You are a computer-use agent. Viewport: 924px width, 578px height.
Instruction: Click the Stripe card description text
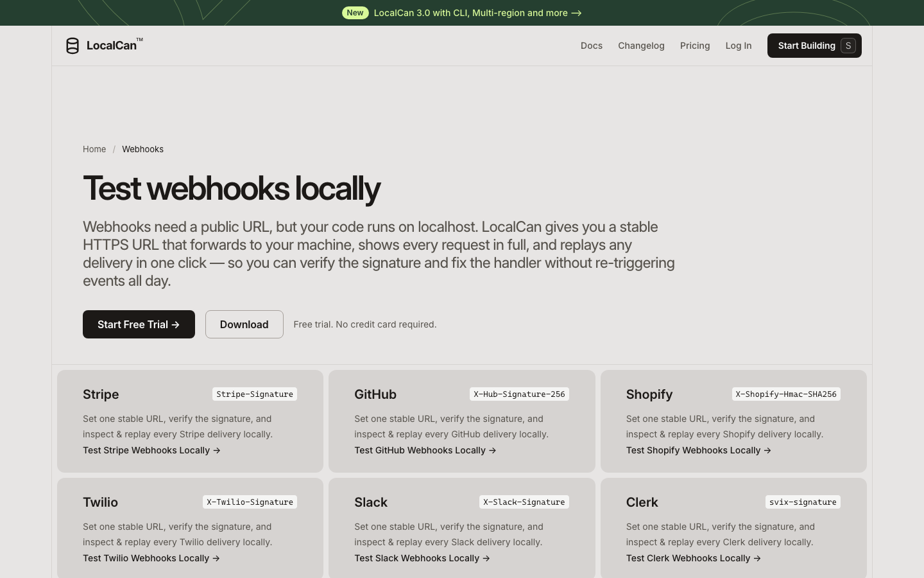click(178, 426)
